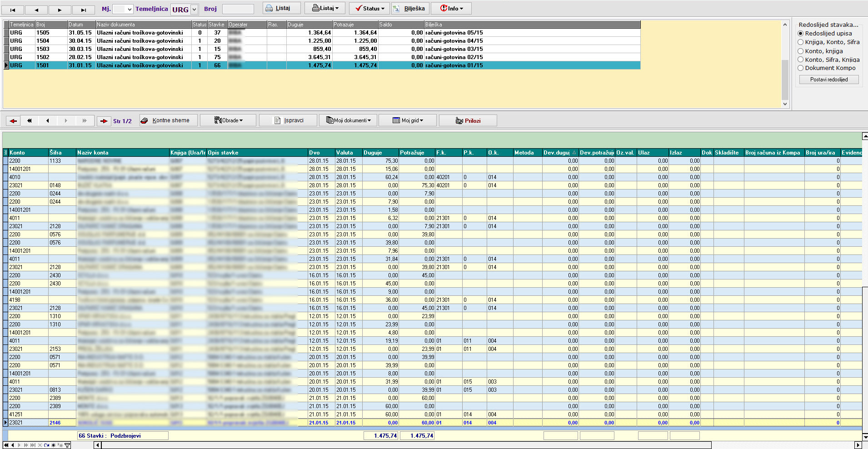This screenshot has width=868, height=449.
Task: Grid navigator: delete record X icon
Action: click(40, 445)
